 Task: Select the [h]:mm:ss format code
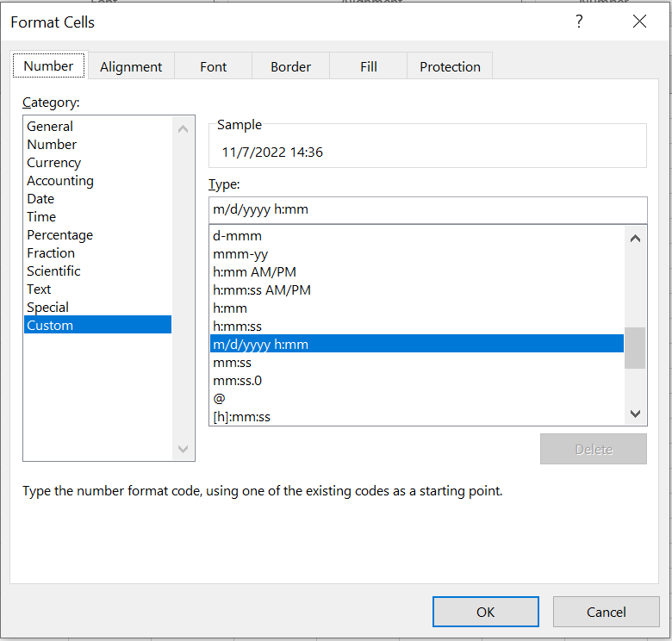[242, 417]
